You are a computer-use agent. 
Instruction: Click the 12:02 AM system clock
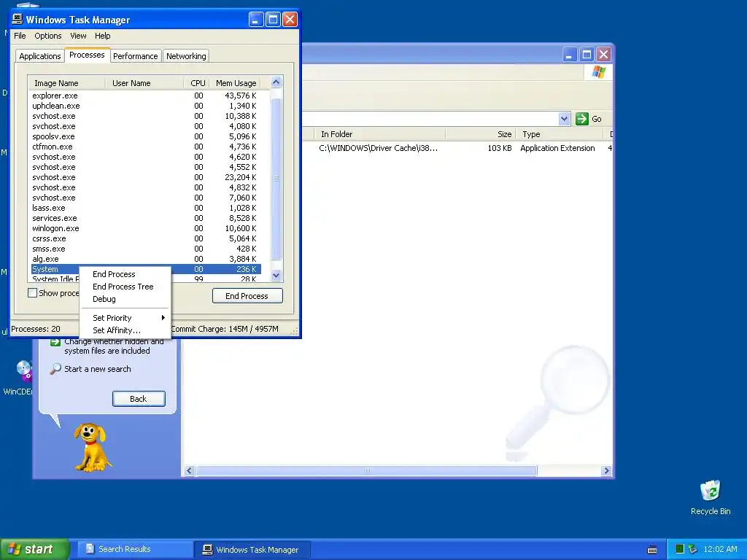(x=720, y=549)
